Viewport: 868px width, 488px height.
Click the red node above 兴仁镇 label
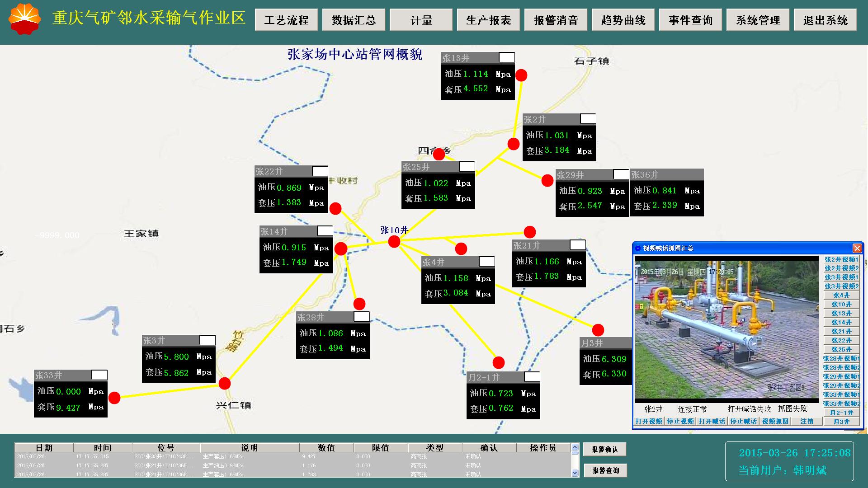[225, 384]
